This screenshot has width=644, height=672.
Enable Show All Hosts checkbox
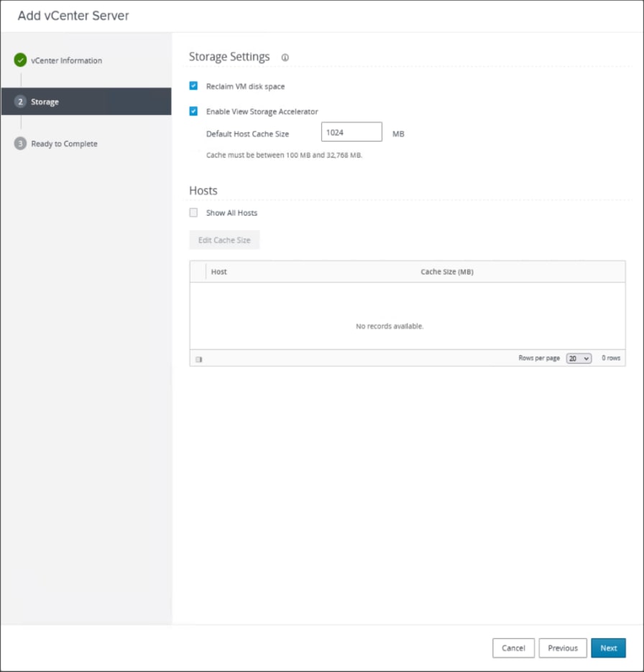(193, 213)
